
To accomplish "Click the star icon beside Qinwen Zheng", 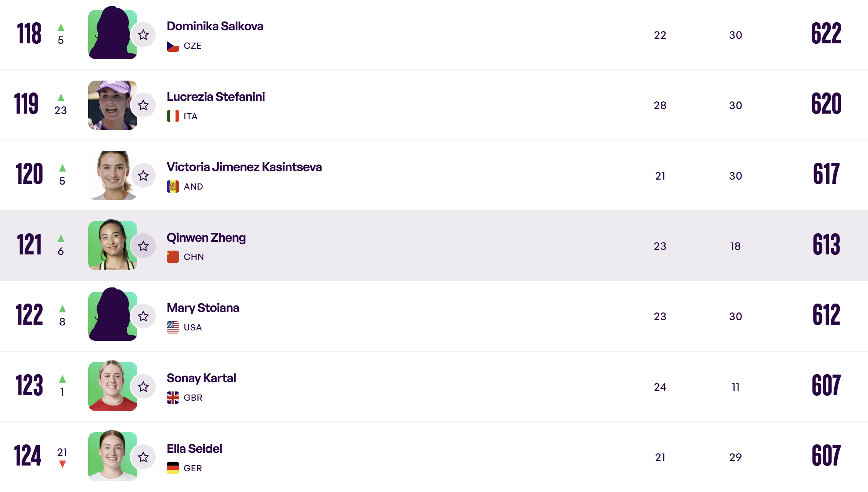I will [x=143, y=246].
